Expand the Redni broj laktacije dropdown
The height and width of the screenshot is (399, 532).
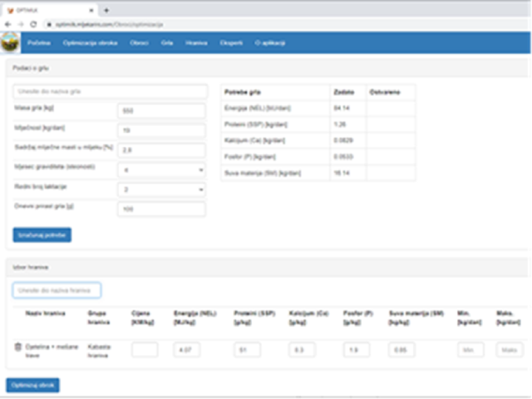[162, 190]
